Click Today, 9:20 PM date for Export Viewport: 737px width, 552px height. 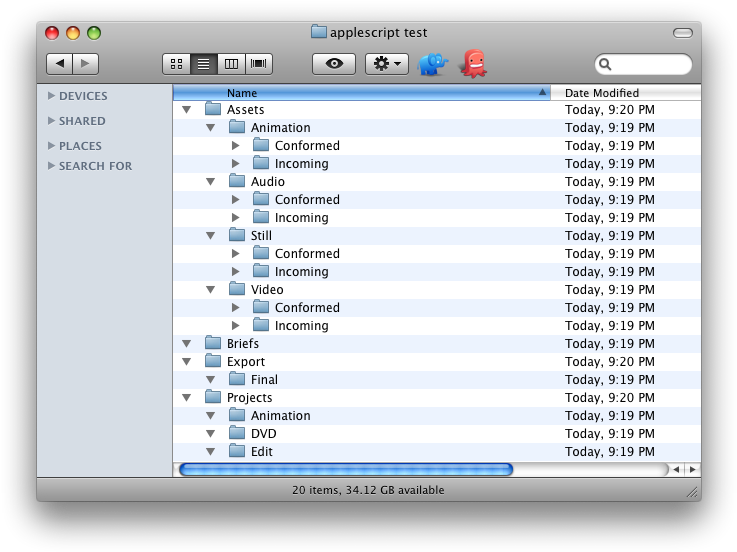[610, 362]
